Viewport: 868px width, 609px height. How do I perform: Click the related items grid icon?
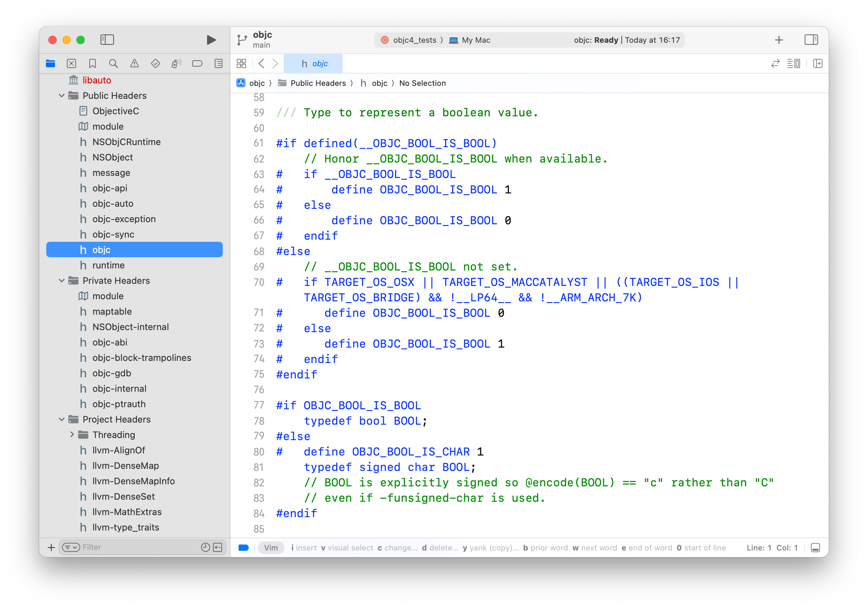pyautogui.click(x=241, y=63)
